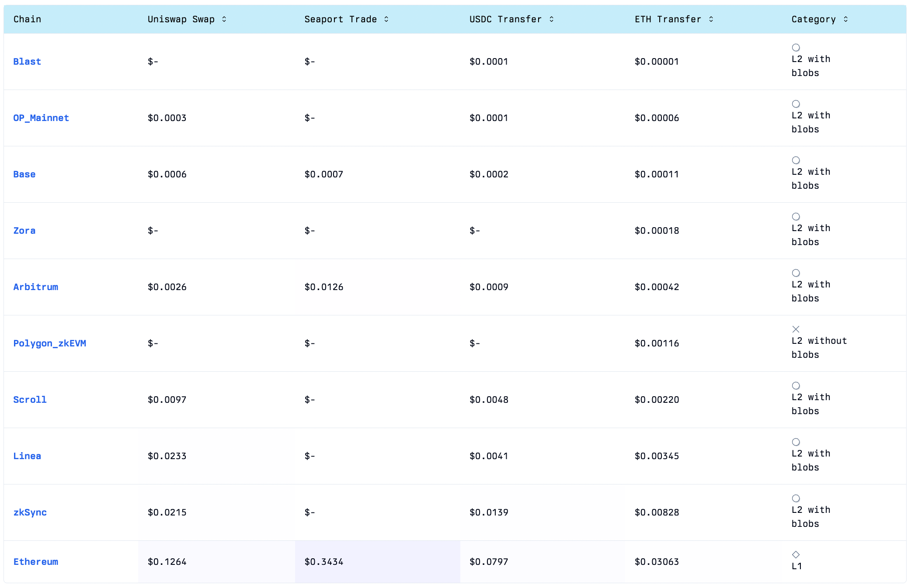Click the circle icon in Arbitrum row
This screenshot has width=911, height=588.
click(x=796, y=273)
